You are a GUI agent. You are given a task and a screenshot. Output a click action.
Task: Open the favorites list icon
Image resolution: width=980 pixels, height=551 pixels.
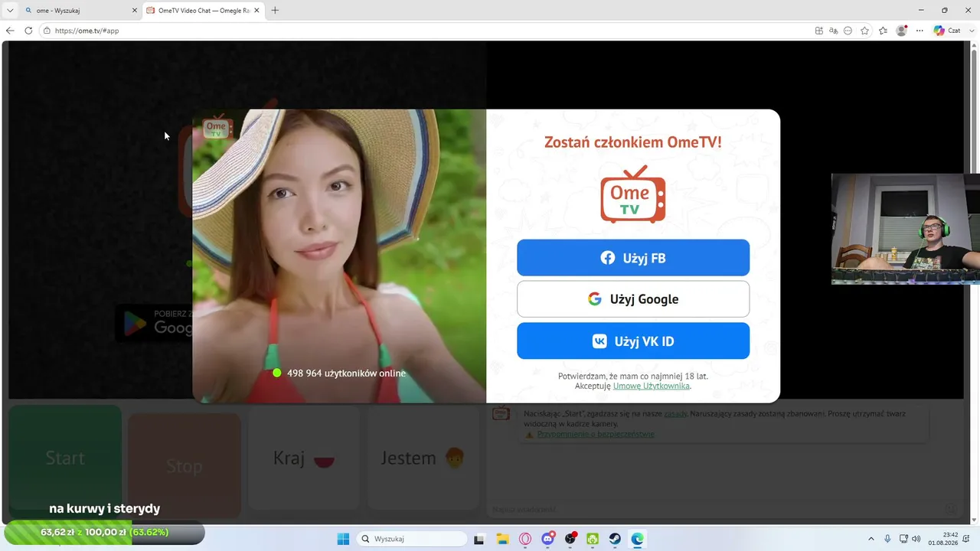883,31
